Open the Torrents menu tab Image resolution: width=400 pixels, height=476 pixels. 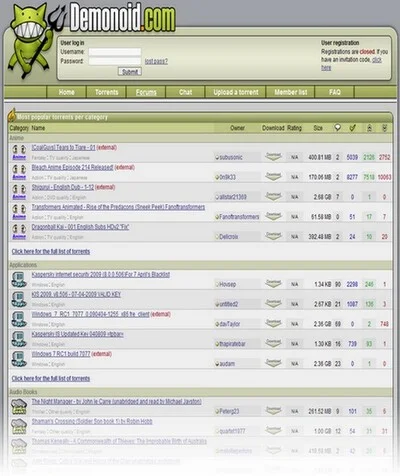(106, 92)
